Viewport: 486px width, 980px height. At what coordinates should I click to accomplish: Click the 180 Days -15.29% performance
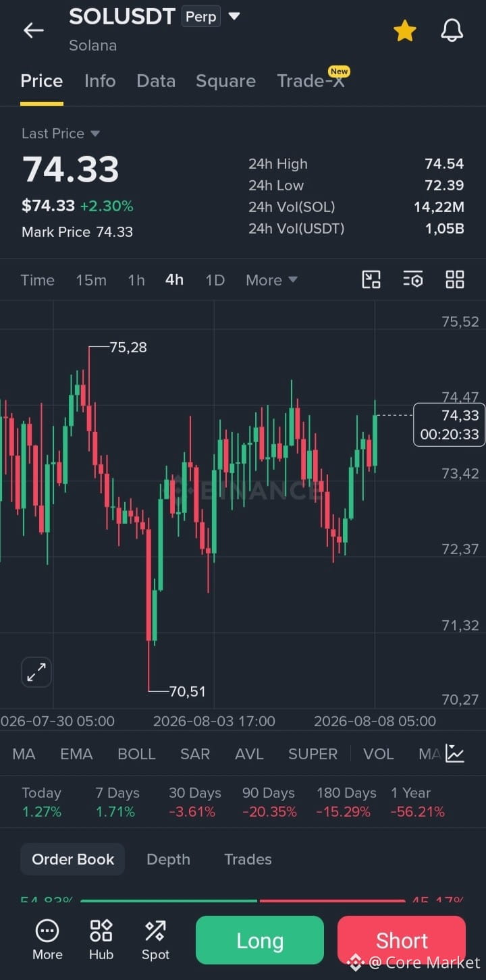346,802
